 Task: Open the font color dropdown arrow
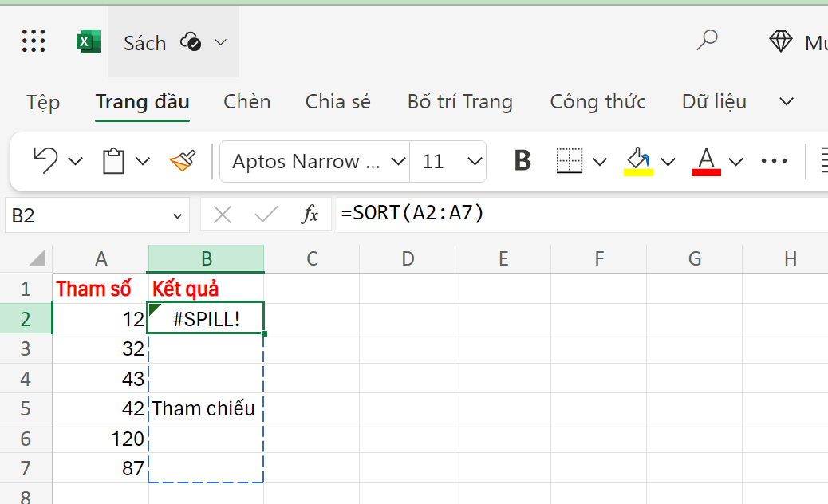pyautogui.click(x=735, y=162)
